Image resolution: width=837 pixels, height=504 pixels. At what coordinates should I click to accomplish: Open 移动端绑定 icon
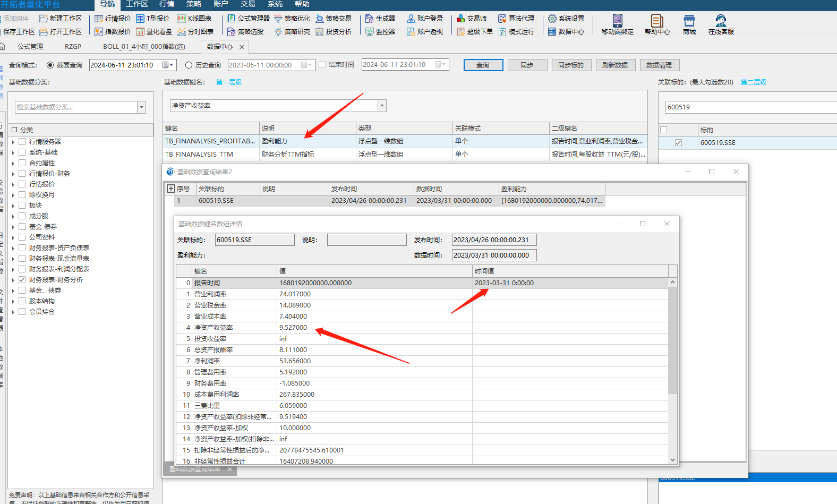pyautogui.click(x=617, y=24)
